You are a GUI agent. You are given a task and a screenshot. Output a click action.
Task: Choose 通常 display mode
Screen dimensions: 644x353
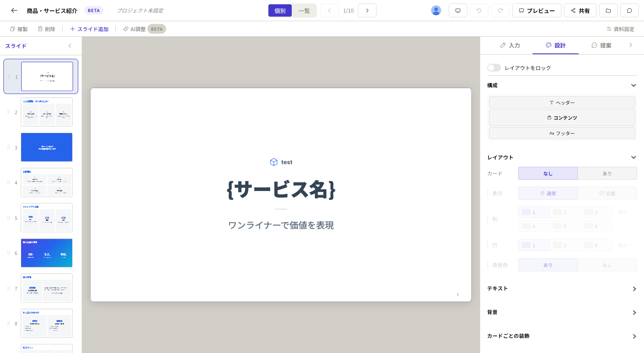[548, 194]
